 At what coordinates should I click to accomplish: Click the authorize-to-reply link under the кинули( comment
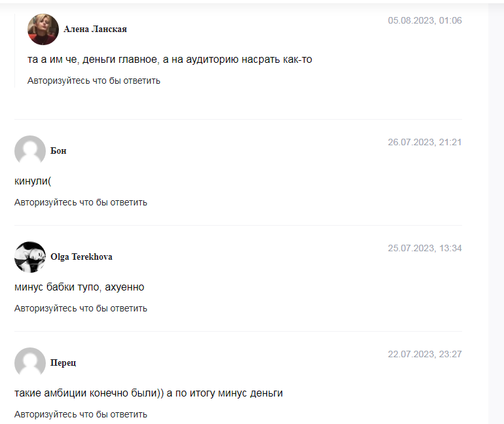point(81,202)
